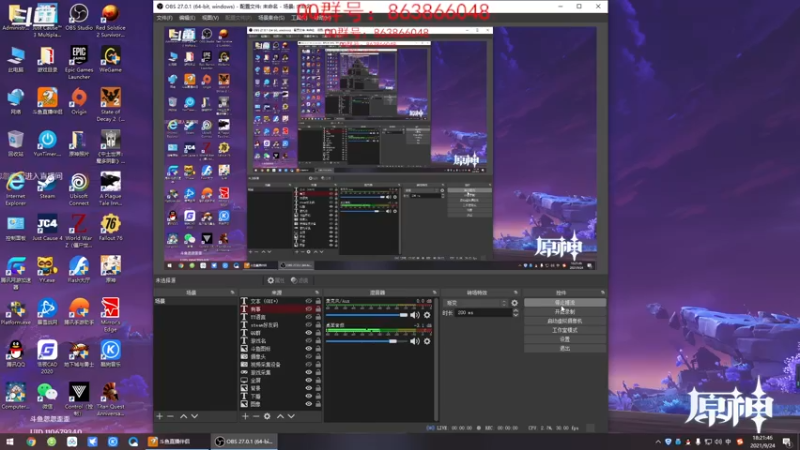Toggle visibility of YY语音 source
This screenshot has width=800, height=450.
pos(309,317)
